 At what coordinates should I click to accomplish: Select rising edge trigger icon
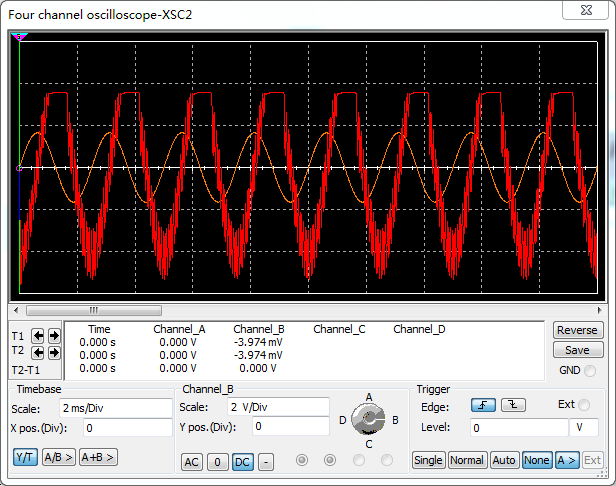[x=483, y=405]
